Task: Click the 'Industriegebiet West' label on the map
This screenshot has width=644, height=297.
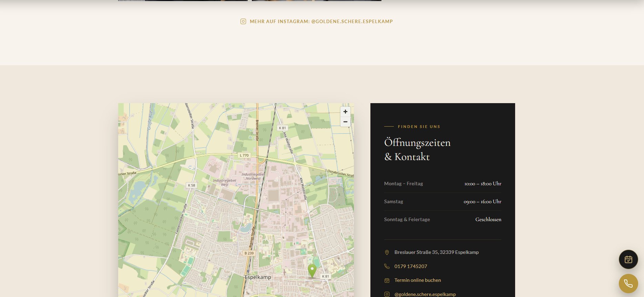Action: [225, 182]
